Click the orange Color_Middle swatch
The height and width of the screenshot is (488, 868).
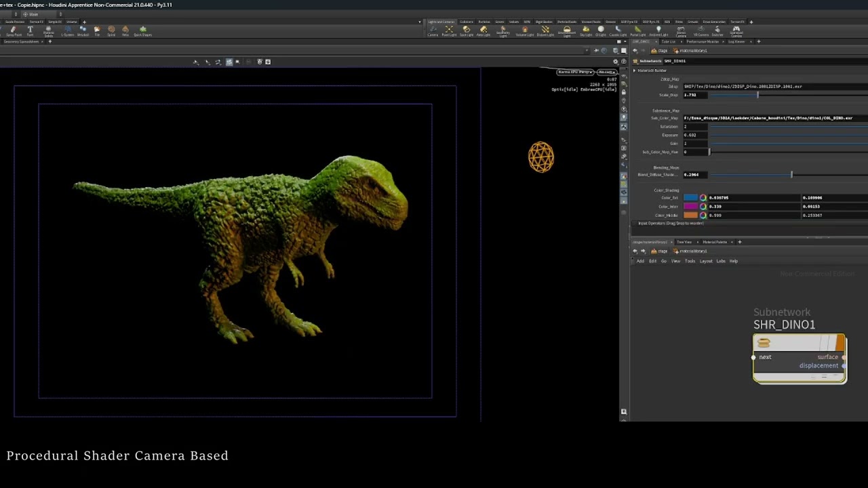pos(690,215)
